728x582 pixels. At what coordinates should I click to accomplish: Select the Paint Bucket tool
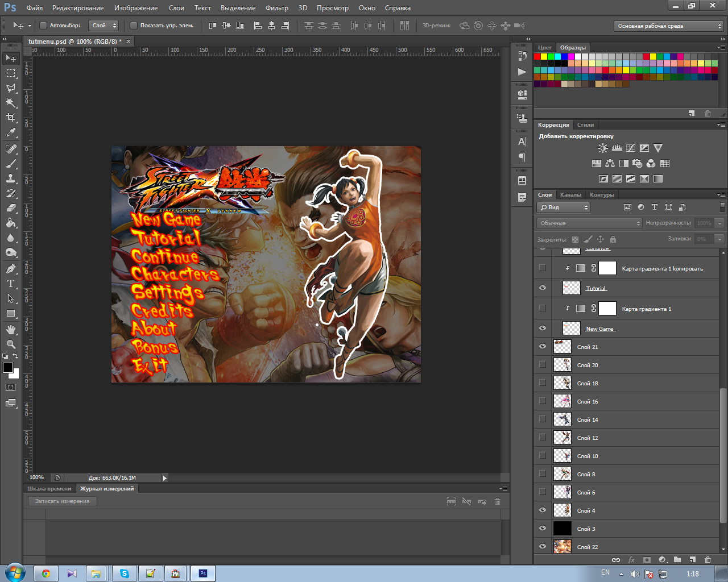(11, 223)
